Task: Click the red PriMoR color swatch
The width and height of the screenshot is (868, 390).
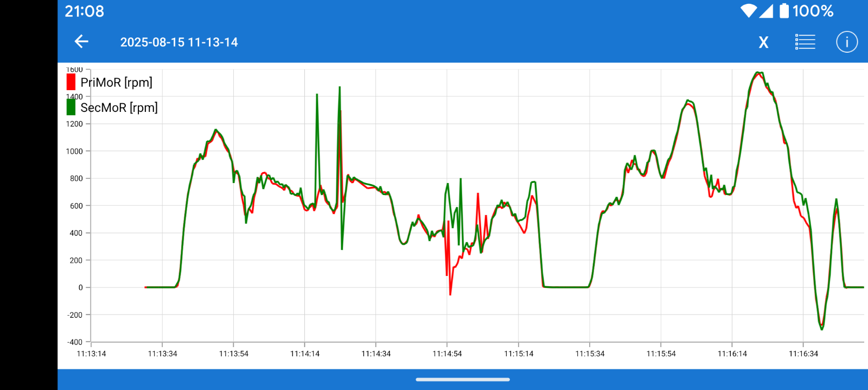Action: [71, 82]
